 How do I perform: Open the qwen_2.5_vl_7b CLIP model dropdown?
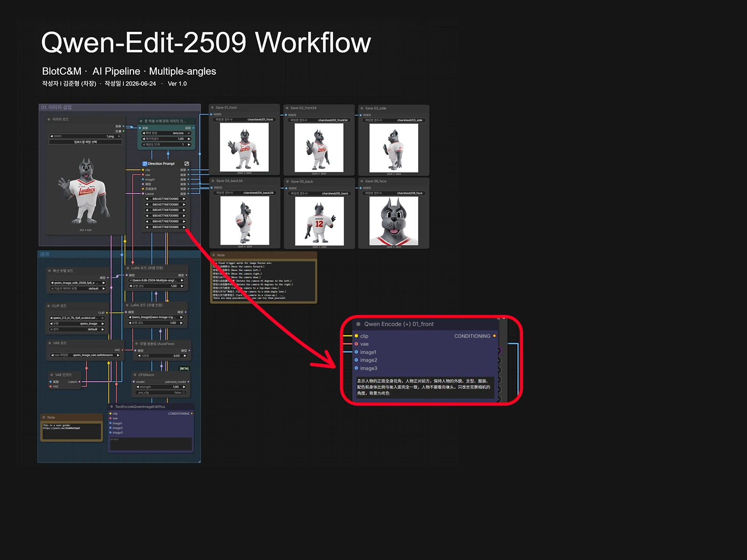click(x=77, y=318)
